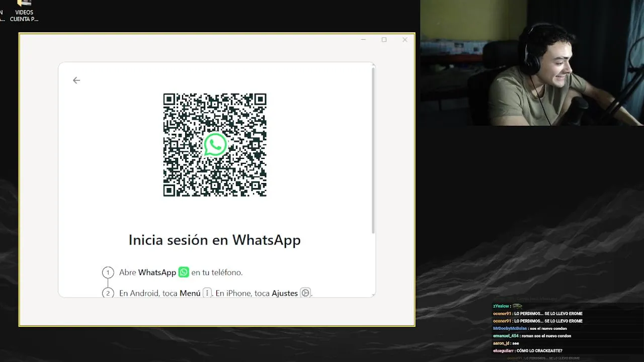
Task: Go back using the arrow icon
Action: pos(76,80)
